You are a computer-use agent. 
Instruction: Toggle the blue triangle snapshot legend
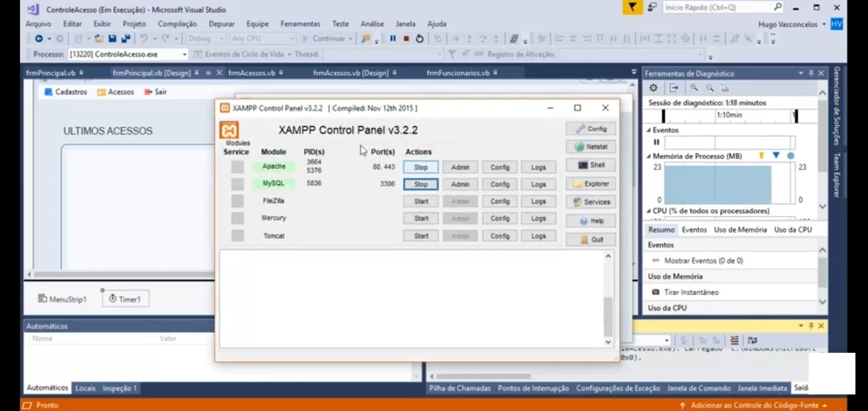point(776,155)
